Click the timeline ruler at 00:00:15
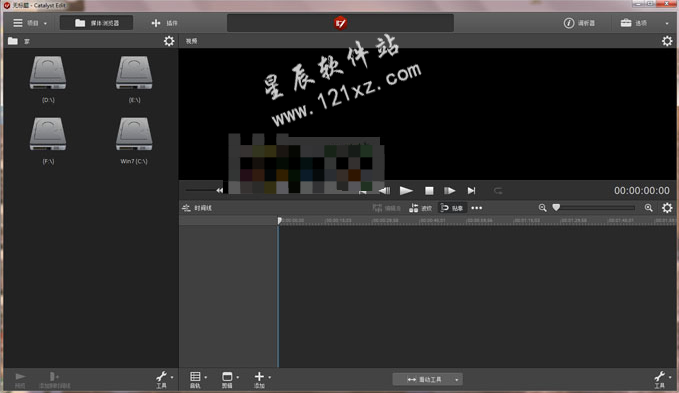 338,220
